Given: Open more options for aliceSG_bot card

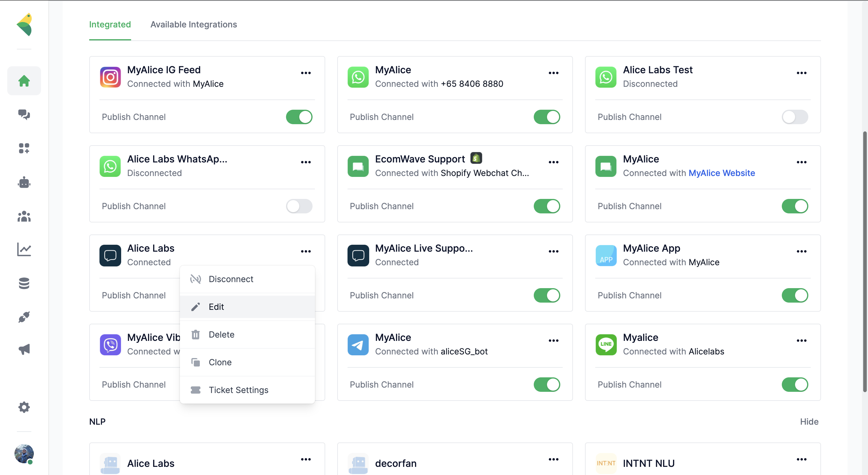Looking at the screenshot, I should click(x=553, y=341).
